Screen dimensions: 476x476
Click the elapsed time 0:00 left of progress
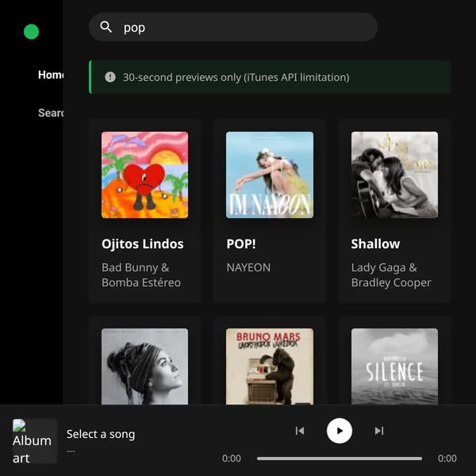[x=232, y=459]
